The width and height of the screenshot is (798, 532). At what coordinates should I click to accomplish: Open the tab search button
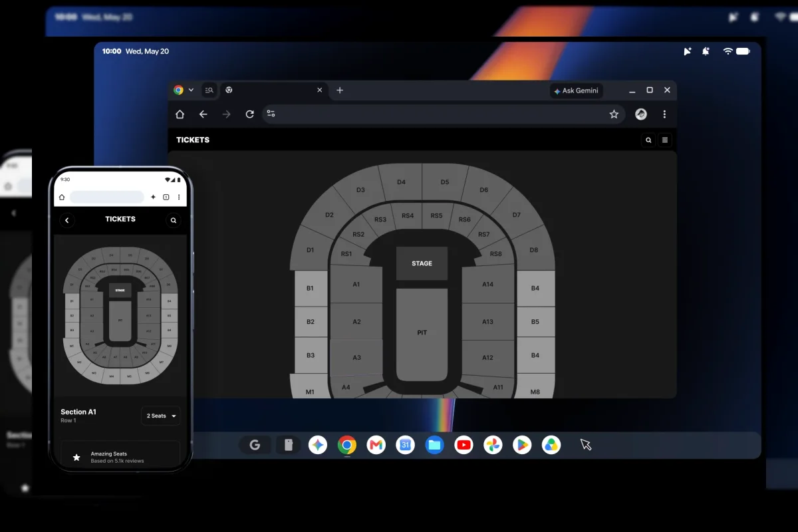(209, 90)
